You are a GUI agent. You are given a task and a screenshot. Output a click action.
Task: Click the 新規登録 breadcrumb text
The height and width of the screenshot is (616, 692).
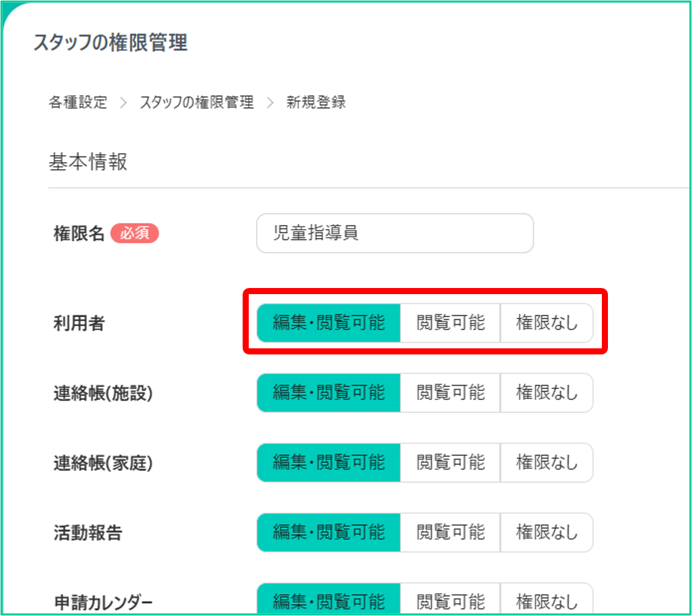(316, 102)
